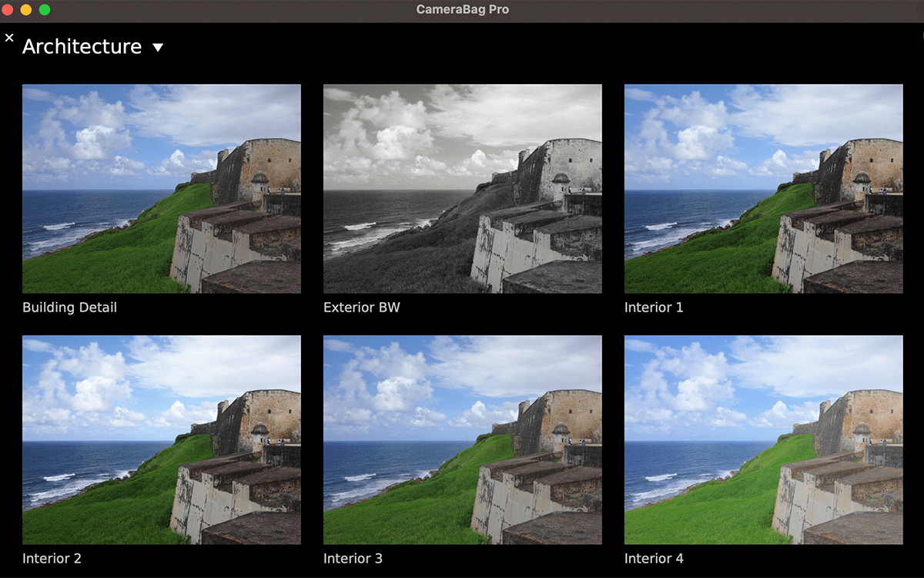Click the "Building Detail" label text

(x=69, y=307)
